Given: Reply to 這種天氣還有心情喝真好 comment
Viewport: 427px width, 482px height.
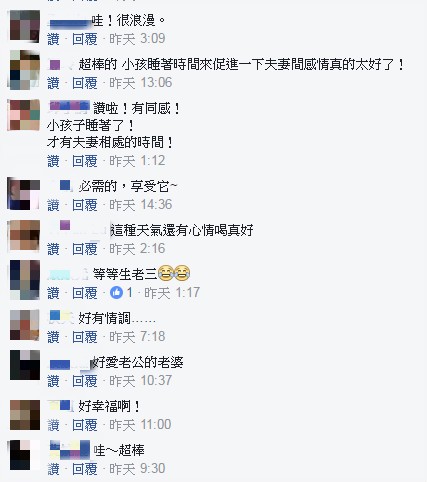Looking at the screenshot, I should point(85,249).
